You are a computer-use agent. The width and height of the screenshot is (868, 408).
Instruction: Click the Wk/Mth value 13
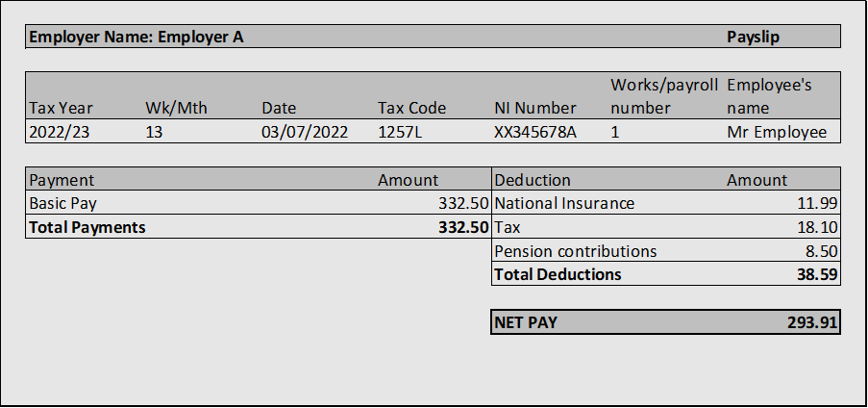pyautogui.click(x=154, y=132)
